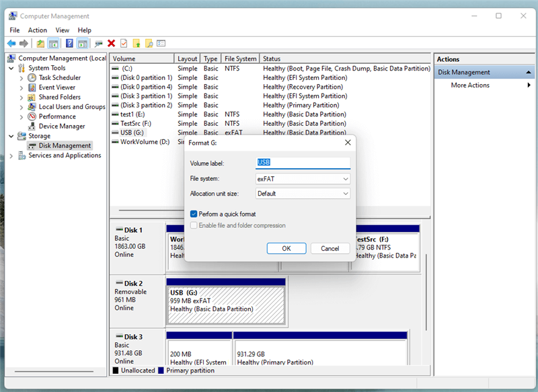
Task: Click the OK button to format
Action: 286,248
